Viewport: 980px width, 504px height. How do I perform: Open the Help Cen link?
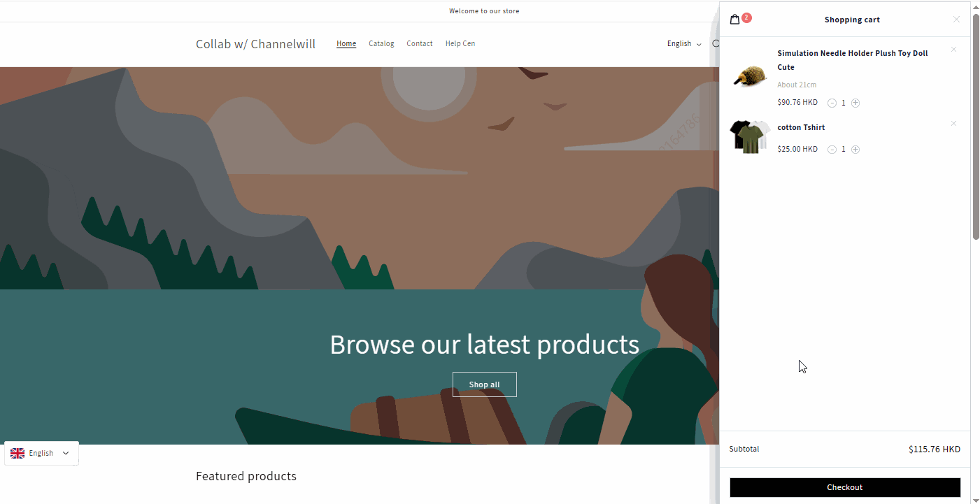(460, 43)
